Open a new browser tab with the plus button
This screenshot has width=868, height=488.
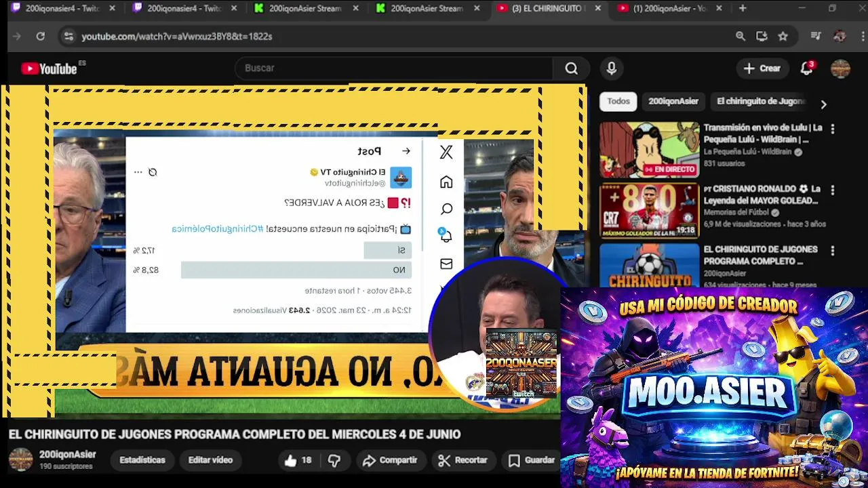[x=743, y=8]
